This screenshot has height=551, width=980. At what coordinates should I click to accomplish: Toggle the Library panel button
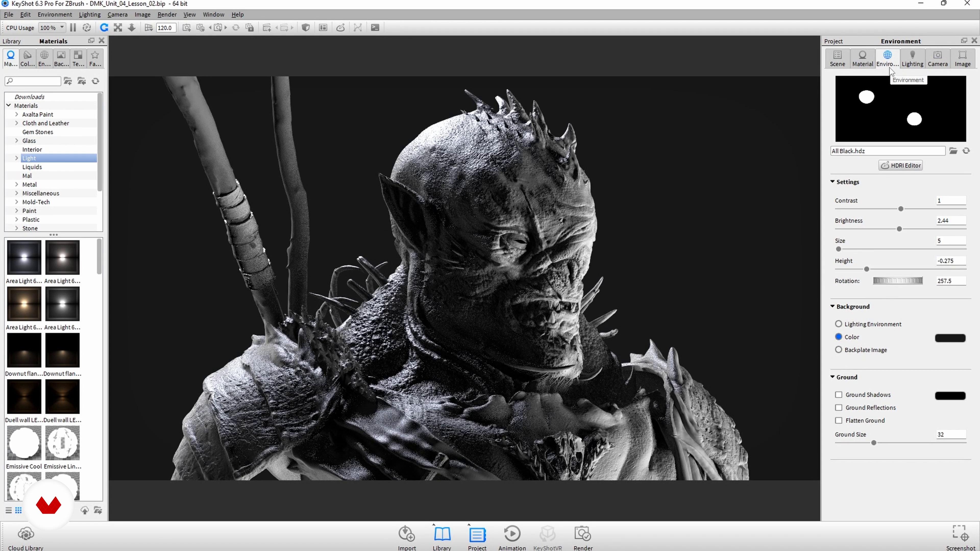coord(442,538)
